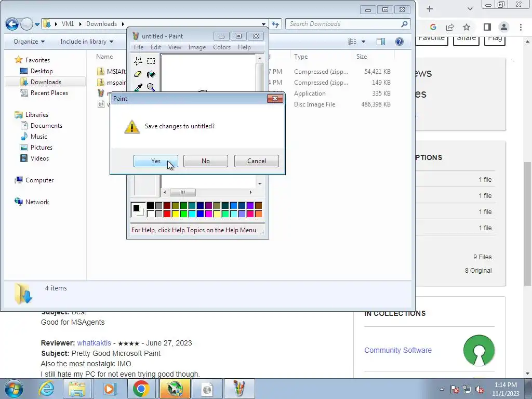Pick the orange palette swatch
The image size is (532, 399).
click(x=258, y=214)
